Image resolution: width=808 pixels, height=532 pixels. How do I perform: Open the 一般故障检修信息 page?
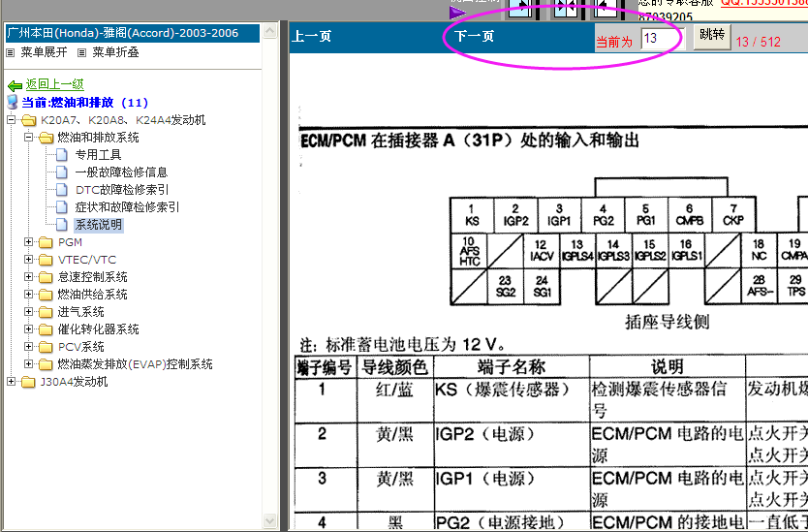click(x=122, y=172)
